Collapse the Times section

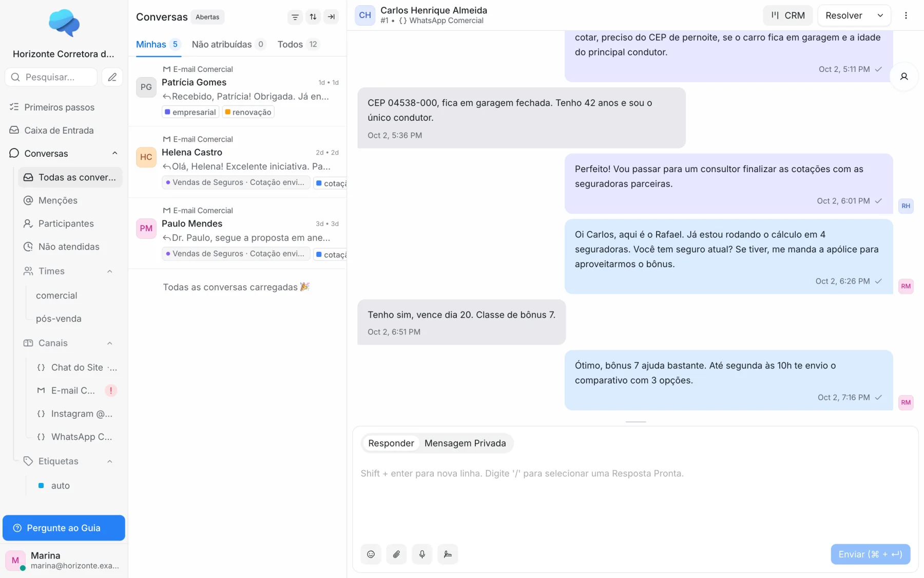[110, 271]
